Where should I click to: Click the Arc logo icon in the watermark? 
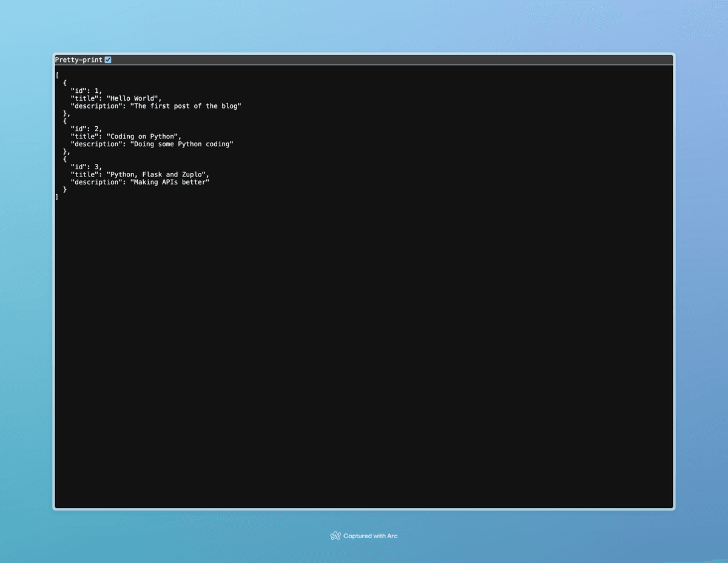click(x=335, y=536)
